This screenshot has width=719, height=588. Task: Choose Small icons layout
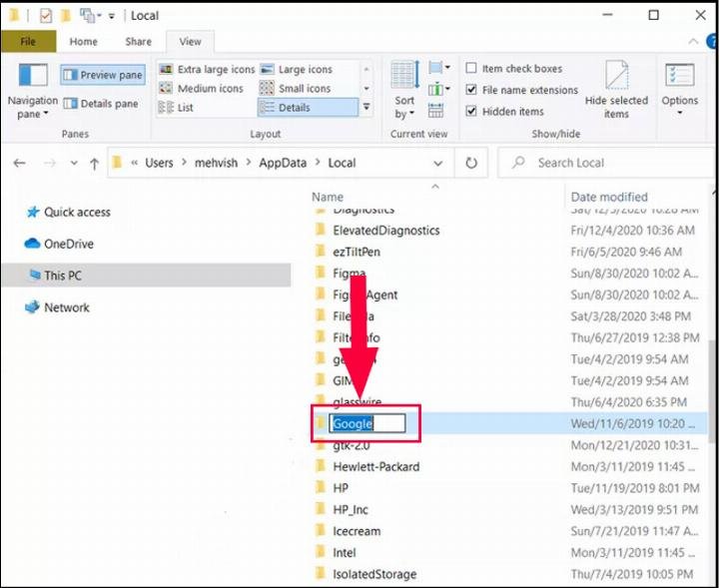296,88
